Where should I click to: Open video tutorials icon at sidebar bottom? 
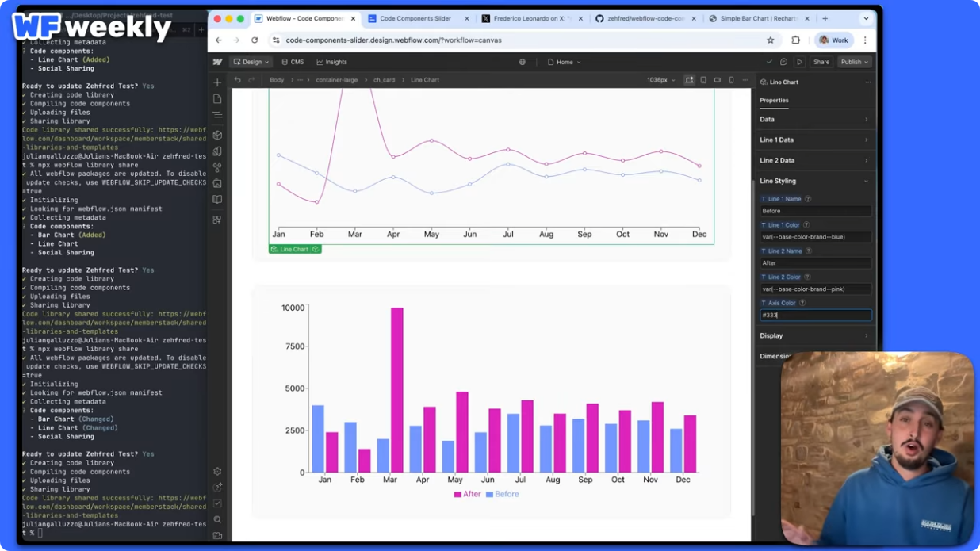(217, 536)
